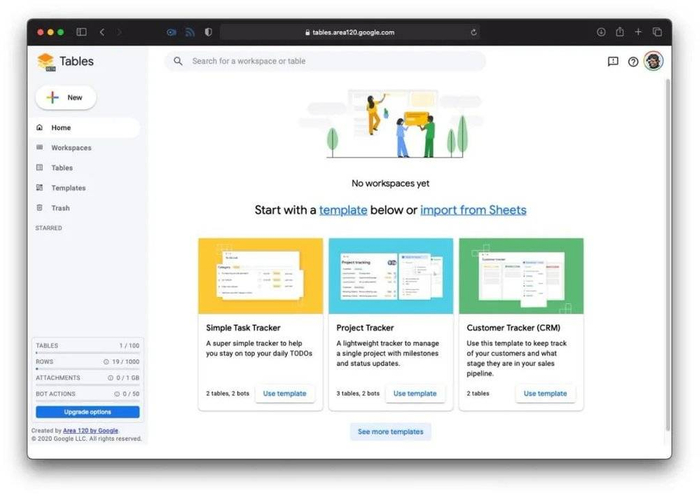700x496 pixels.
Task: Click the Project Tracker title
Action: (x=365, y=328)
